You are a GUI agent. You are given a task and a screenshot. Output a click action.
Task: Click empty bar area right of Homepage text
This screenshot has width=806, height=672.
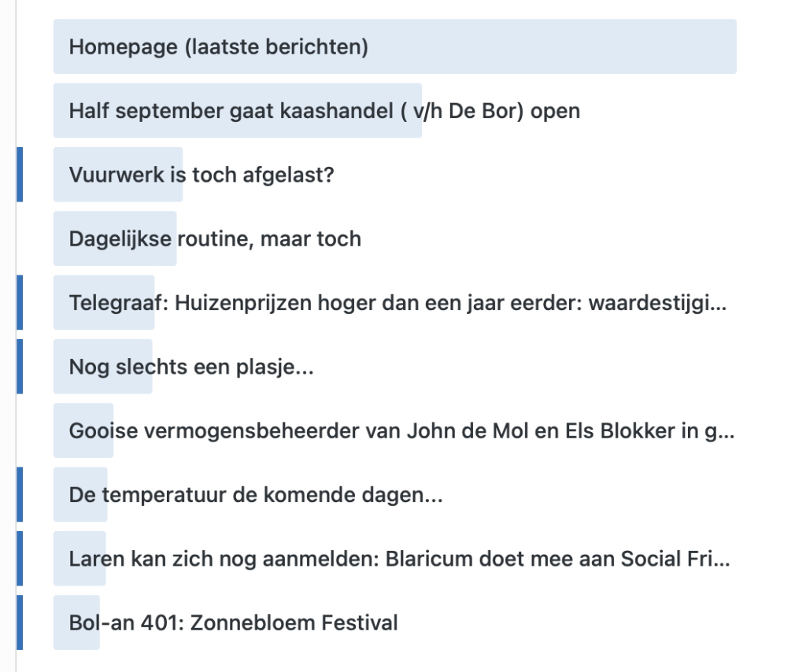pyautogui.click(x=553, y=46)
